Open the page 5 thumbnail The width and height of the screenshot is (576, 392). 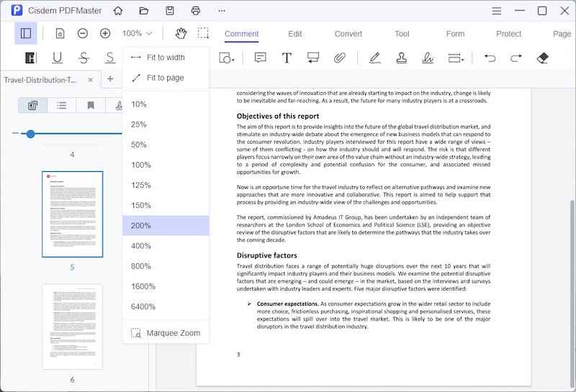point(73,214)
